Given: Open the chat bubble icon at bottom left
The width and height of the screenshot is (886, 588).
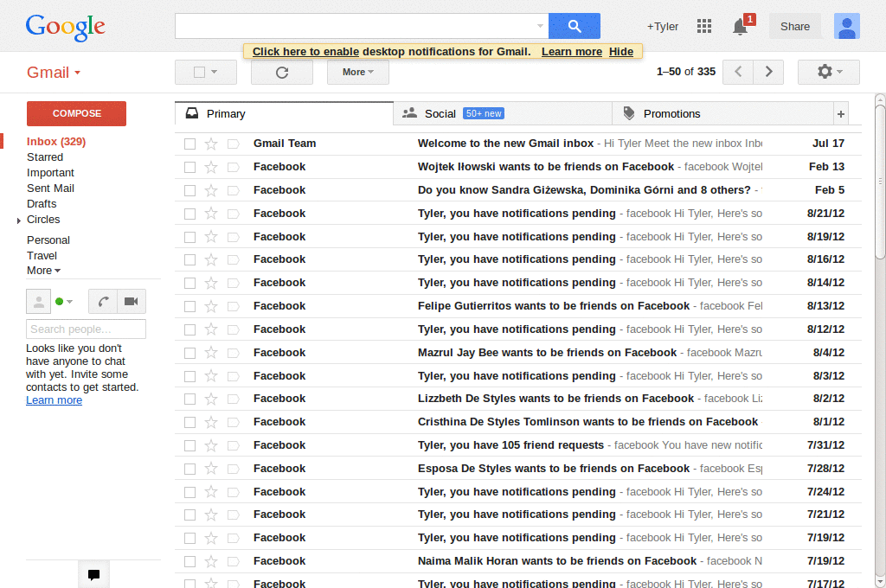Looking at the screenshot, I should click(x=93, y=573).
